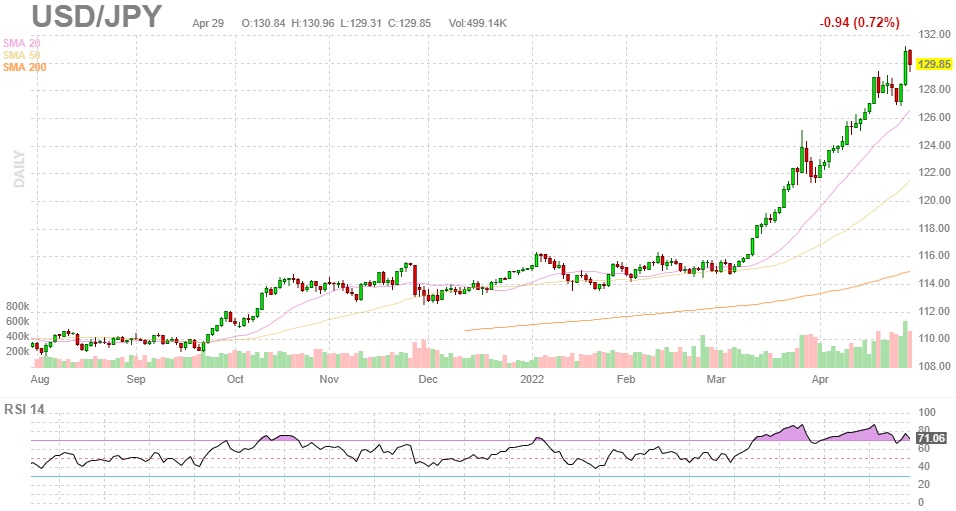956x511 pixels.
Task: Click the 126.00 price axis label
Action: 936,117
